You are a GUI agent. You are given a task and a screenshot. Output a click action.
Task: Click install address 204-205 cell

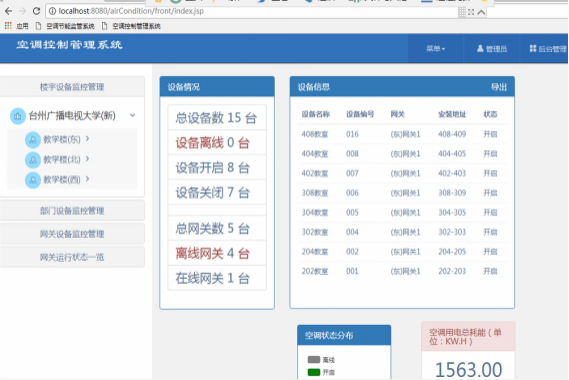point(452,252)
